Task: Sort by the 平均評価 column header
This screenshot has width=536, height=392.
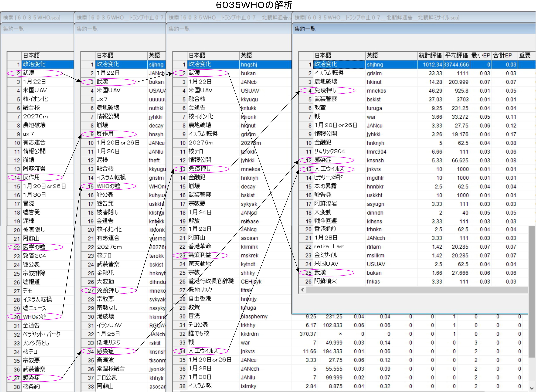Action: point(456,55)
